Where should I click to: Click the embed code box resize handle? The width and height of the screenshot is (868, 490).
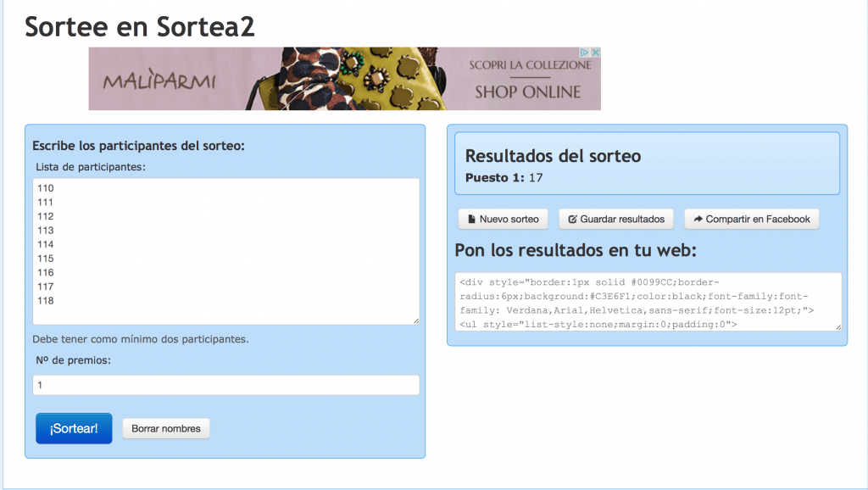pyautogui.click(x=838, y=327)
